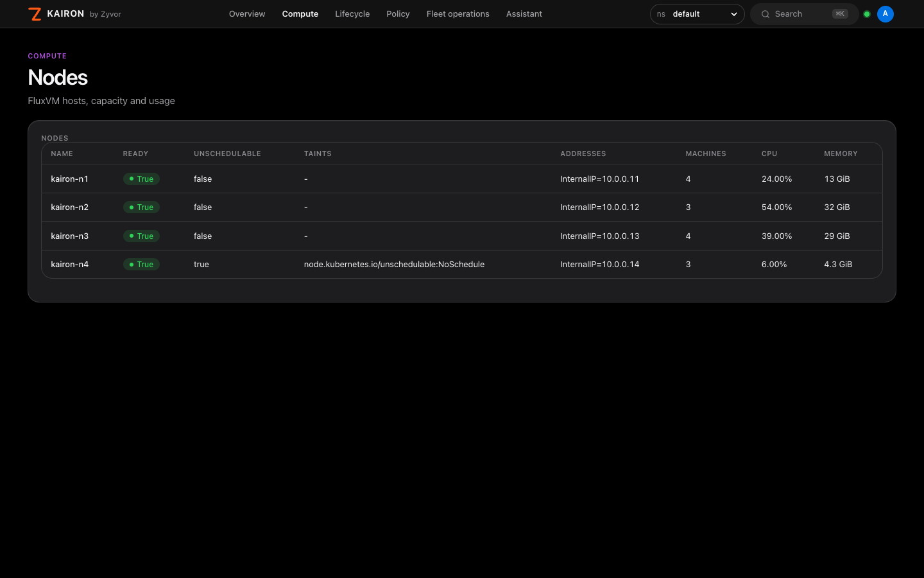Click the Ready True badge for kairon-n2
This screenshot has width=924, height=578.
[141, 207]
